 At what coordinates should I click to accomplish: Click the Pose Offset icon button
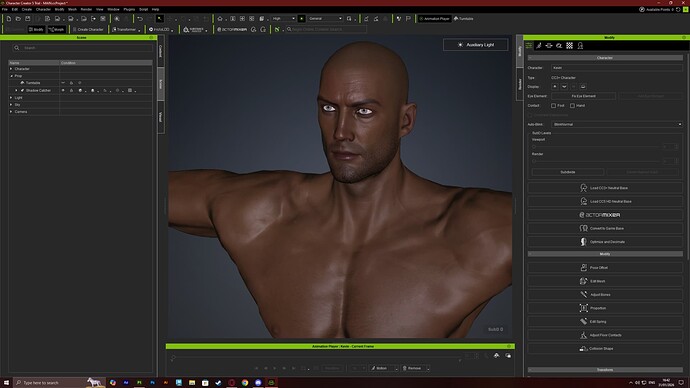pyautogui.click(x=605, y=267)
